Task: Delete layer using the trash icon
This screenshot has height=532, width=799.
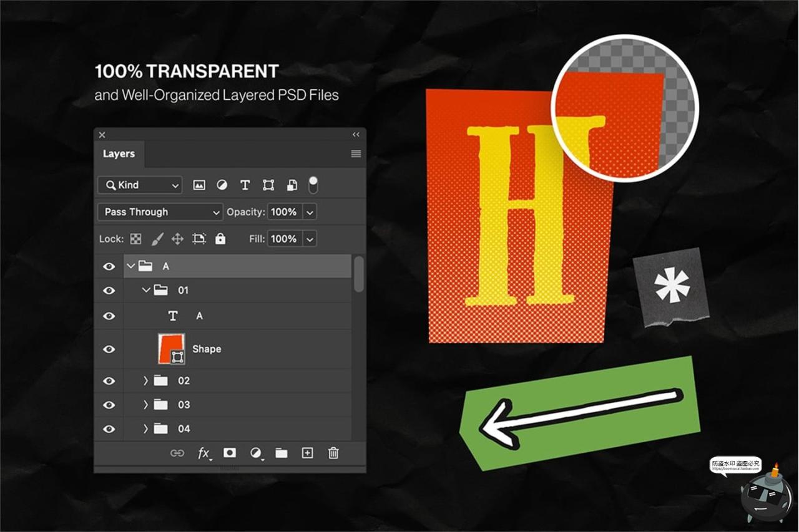Action: (333, 453)
